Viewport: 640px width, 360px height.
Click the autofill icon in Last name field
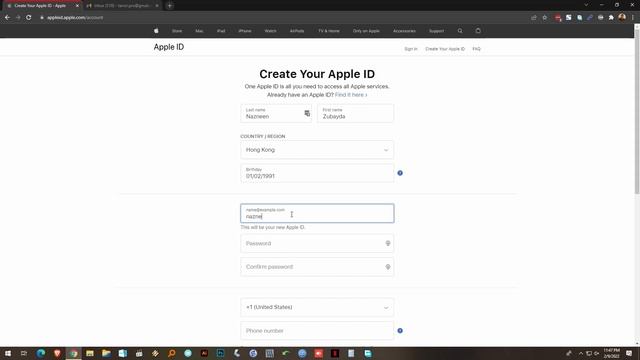pyautogui.click(x=307, y=113)
